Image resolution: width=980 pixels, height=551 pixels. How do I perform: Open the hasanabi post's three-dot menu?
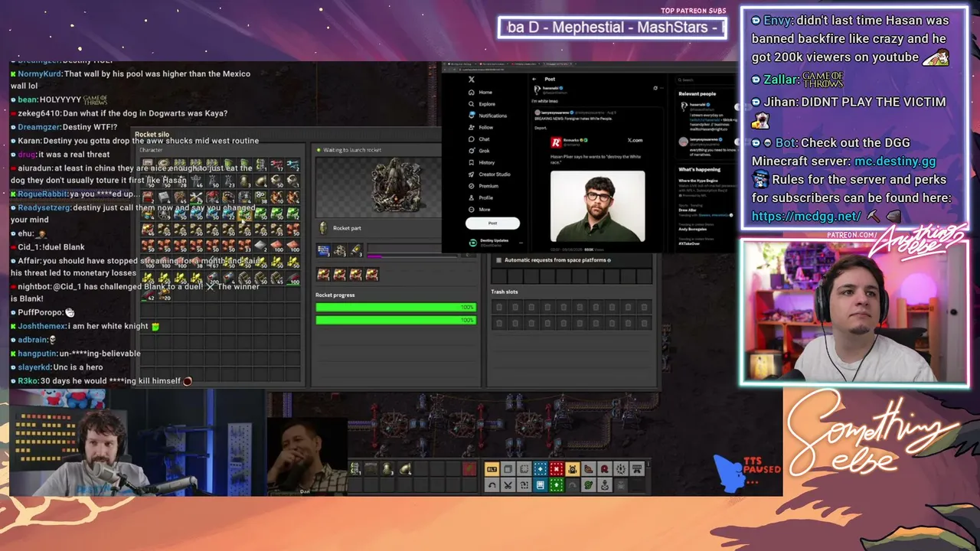663,88
